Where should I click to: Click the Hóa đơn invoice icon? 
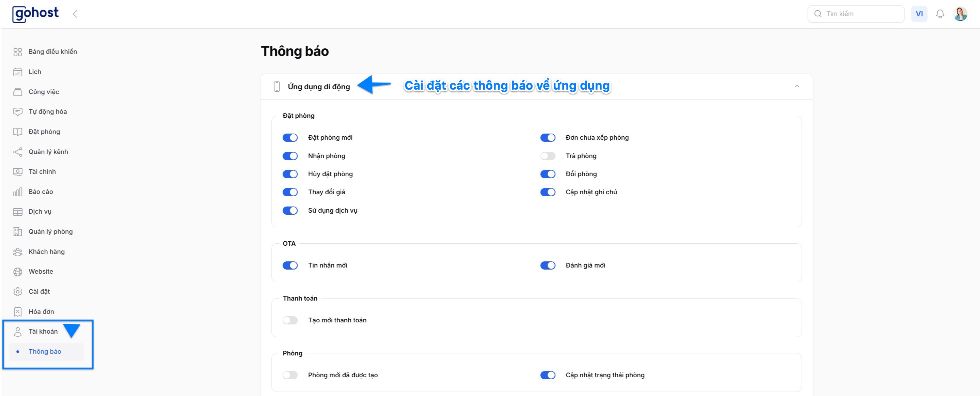click(17, 312)
